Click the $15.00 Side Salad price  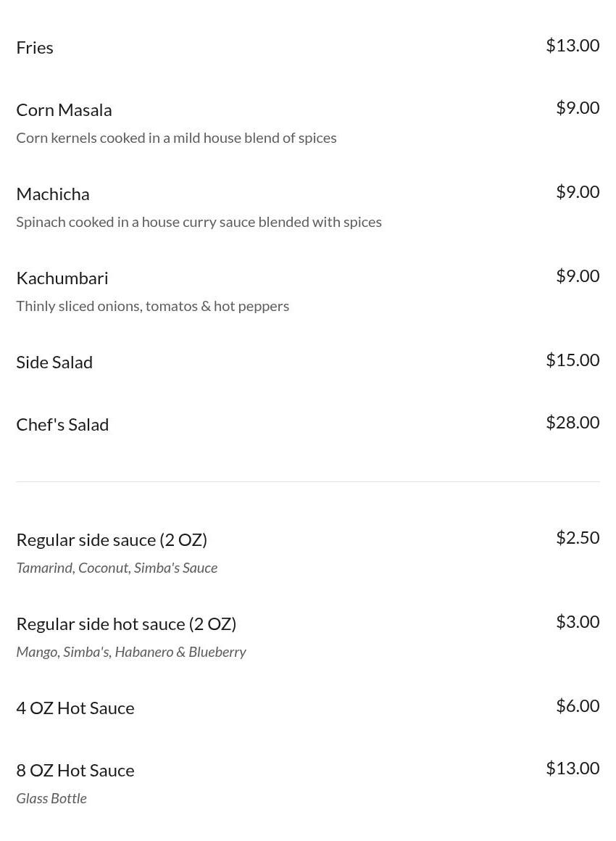pos(572,360)
